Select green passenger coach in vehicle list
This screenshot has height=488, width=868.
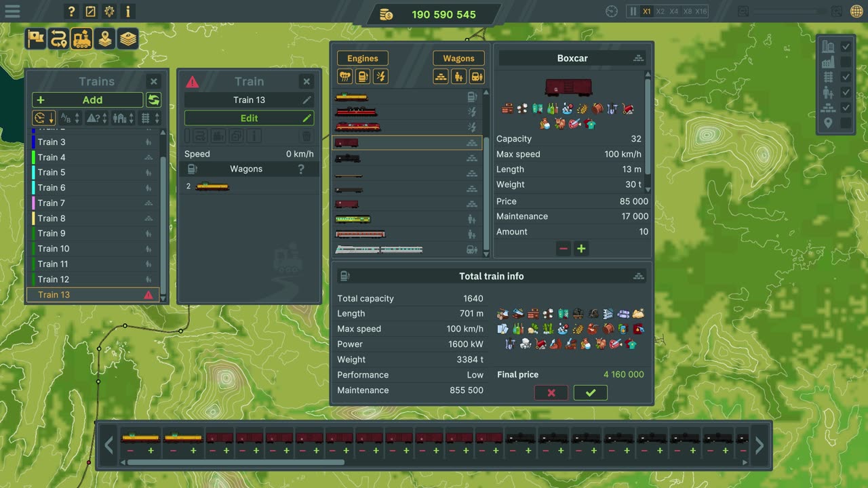(408, 219)
